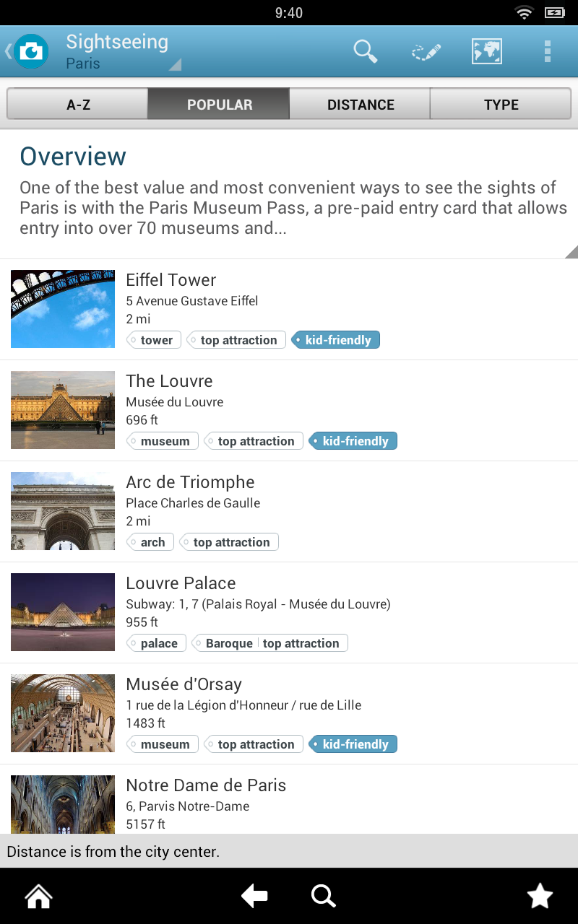Tap the bottom bar search magnifier icon
Image resolution: width=578 pixels, height=924 pixels.
tap(323, 896)
